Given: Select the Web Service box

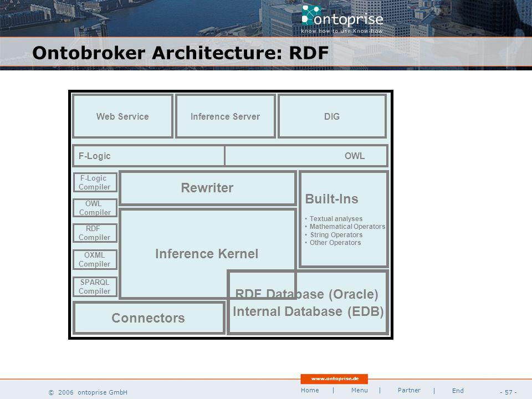Looking at the screenshot, I should click(x=122, y=116).
